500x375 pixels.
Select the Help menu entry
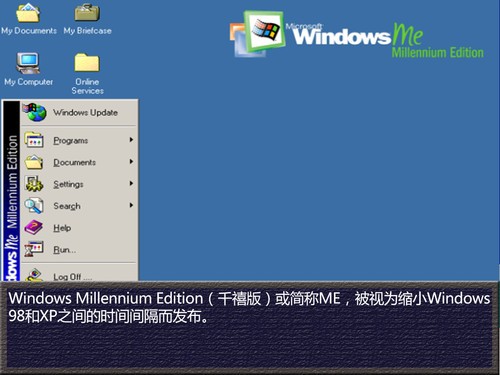(79, 228)
